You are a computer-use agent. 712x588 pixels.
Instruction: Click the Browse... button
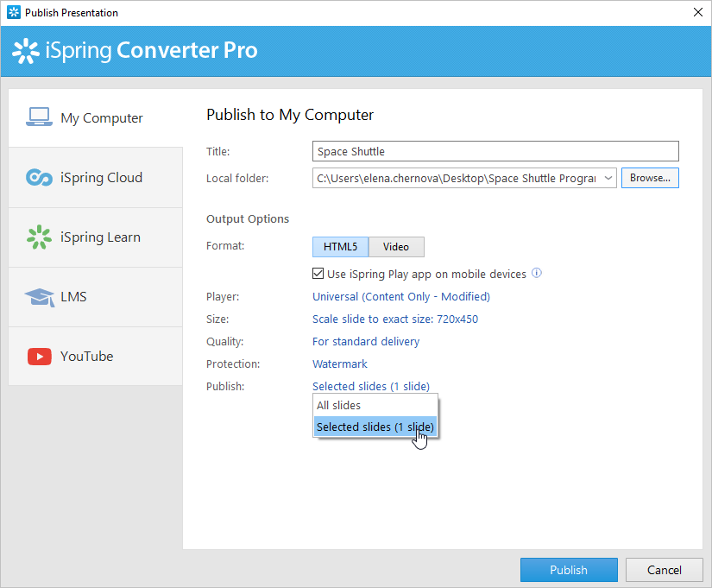650,178
